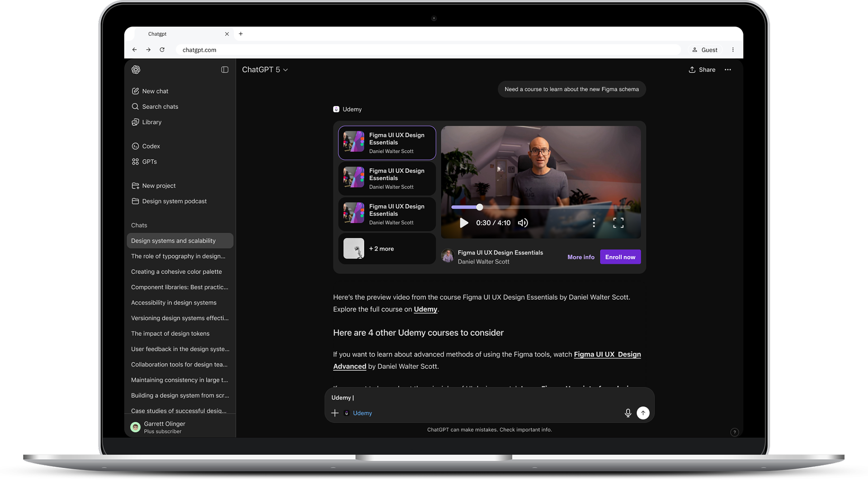Click the video progress slider handle
The image size is (868, 480).
point(479,207)
